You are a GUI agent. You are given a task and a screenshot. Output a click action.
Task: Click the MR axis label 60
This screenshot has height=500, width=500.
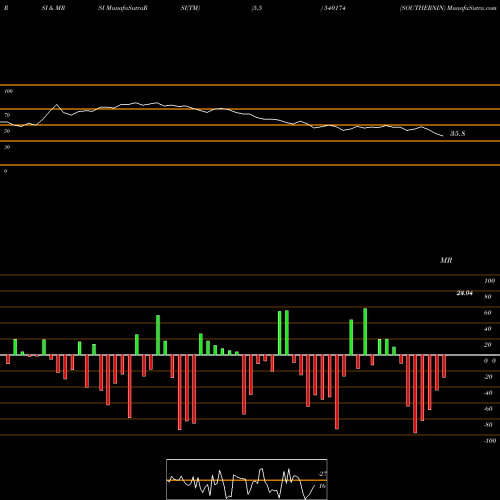point(487,313)
